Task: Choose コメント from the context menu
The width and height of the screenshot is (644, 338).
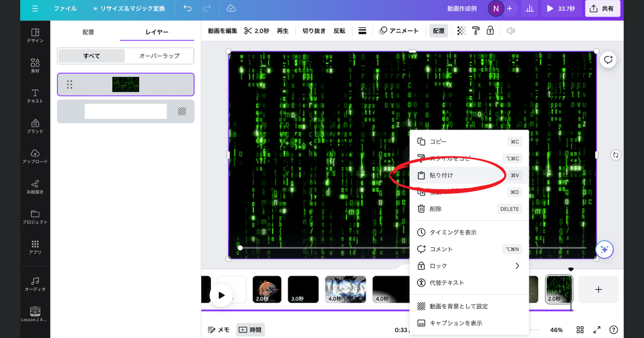Action: click(x=469, y=249)
